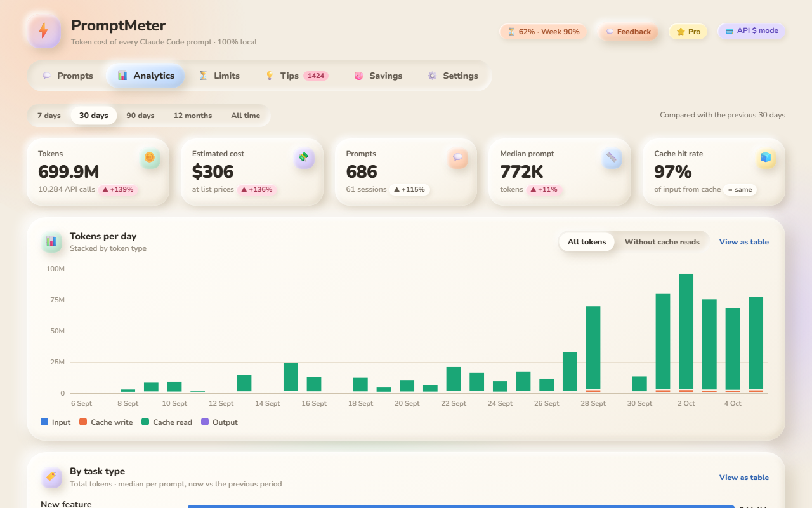Click the +136% cost change badge
Image resolution: width=812 pixels, height=508 pixels.
[257, 189]
